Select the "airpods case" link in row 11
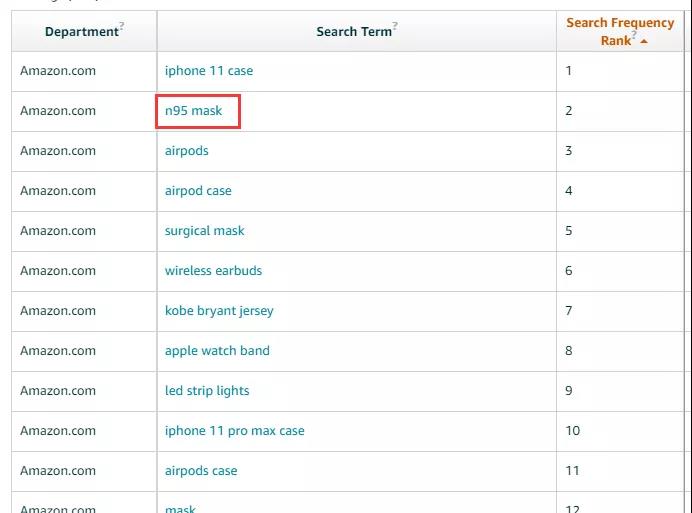This screenshot has width=692, height=513. (201, 471)
